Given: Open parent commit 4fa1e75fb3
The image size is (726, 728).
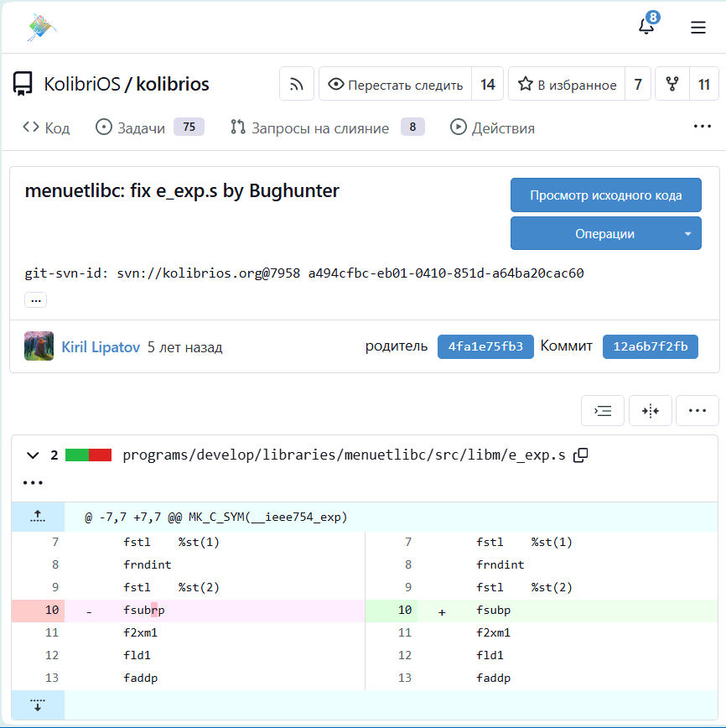Looking at the screenshot, I should point(485,346).
